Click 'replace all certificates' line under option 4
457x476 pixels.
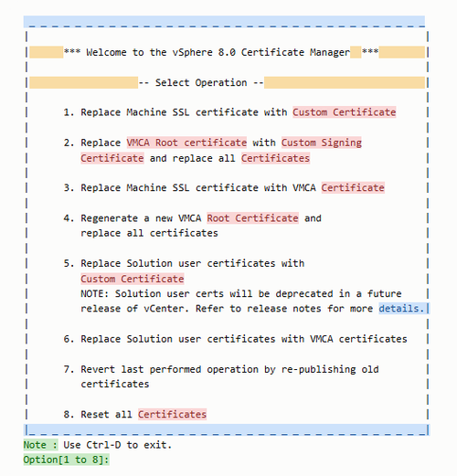[x=149, y=233]
